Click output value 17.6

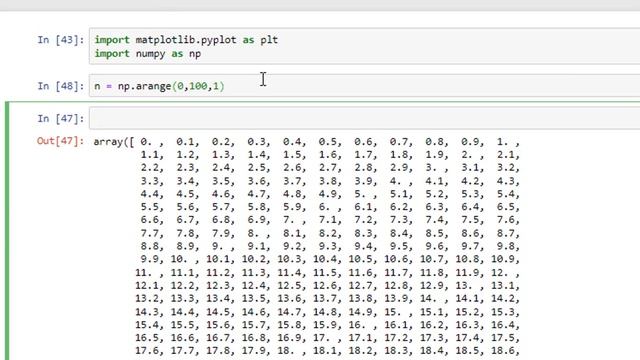pos(147,351)
